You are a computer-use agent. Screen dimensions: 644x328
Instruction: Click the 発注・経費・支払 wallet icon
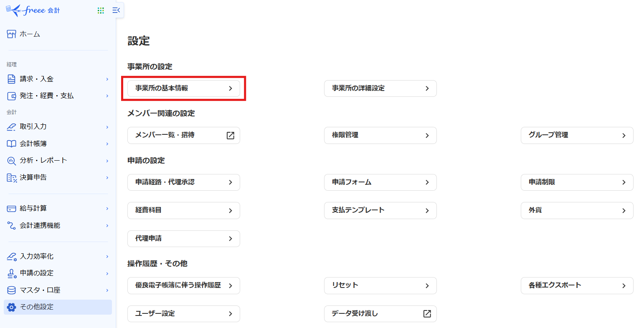12,96
